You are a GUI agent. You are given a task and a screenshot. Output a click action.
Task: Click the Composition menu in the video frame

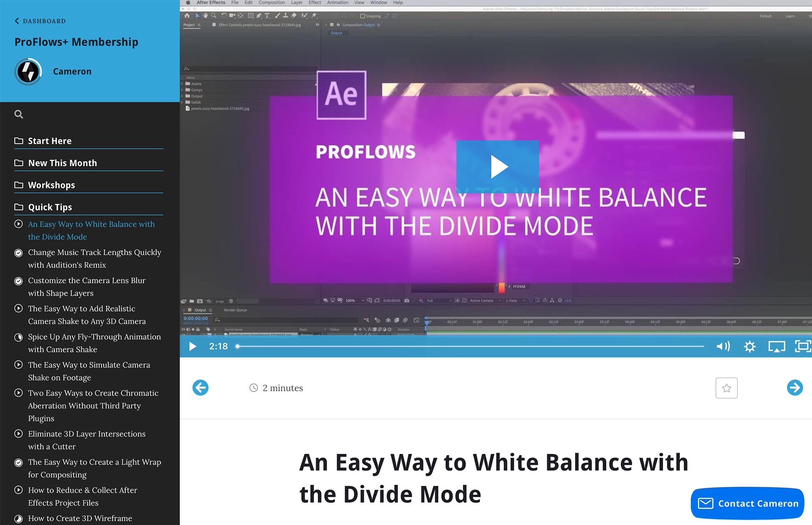[272, 3]
